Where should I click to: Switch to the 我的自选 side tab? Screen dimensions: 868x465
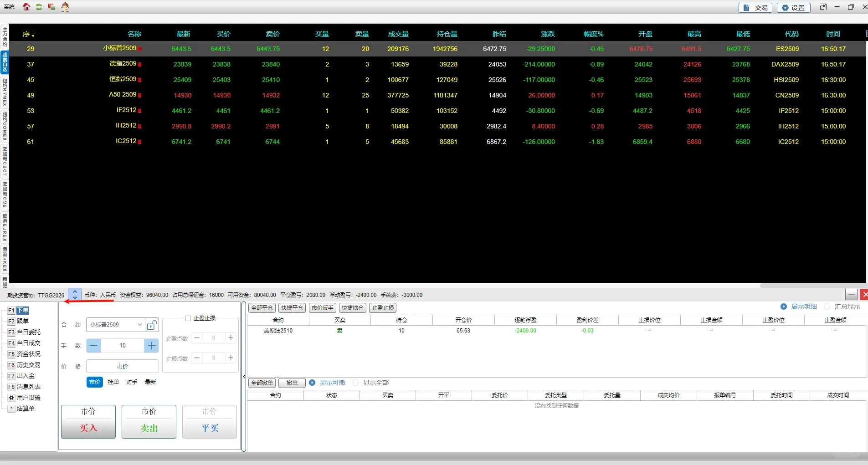coord(5,62)
